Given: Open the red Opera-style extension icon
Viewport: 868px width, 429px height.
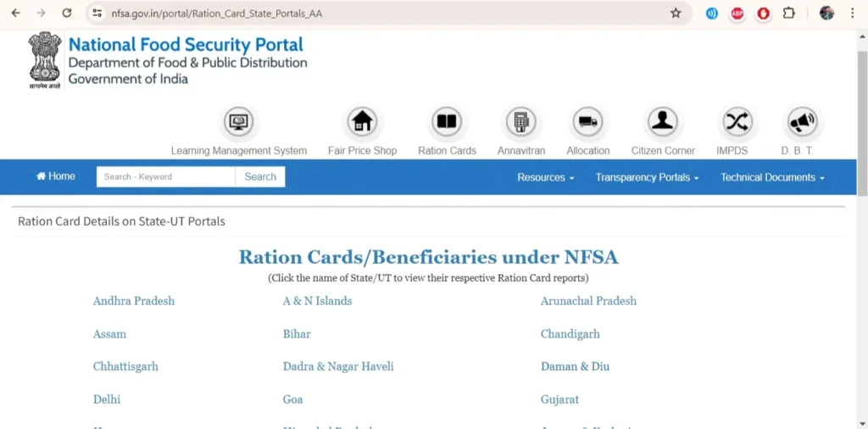Looking at the screenshot, I should (x=764, y=14).
